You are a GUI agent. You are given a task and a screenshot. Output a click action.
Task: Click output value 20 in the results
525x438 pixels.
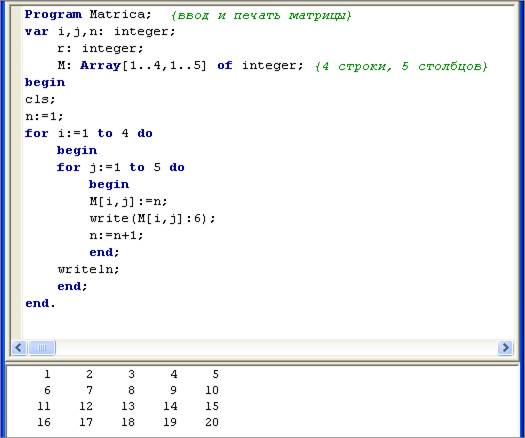(212, 422)
